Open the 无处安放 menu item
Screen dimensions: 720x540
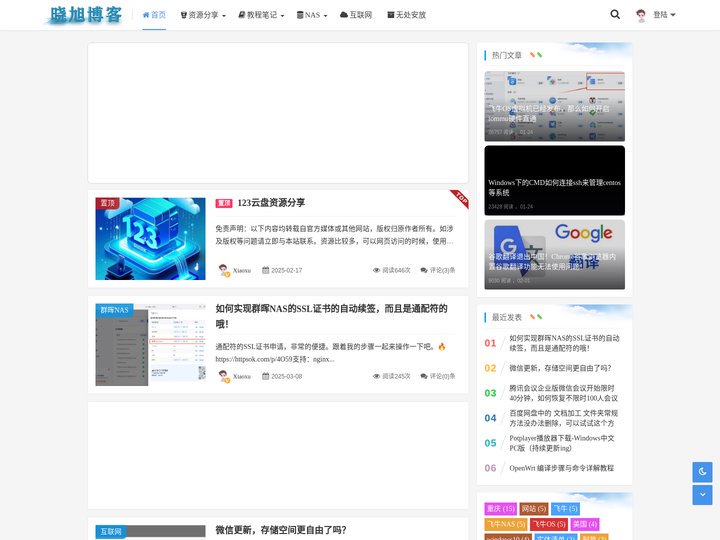406,15
